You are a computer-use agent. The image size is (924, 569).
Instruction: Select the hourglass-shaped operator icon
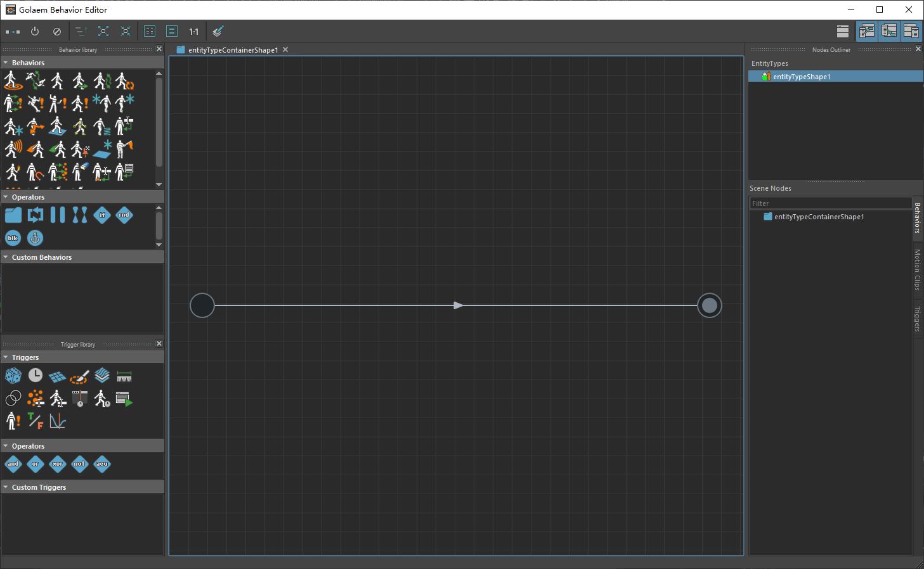click(80, 215)
